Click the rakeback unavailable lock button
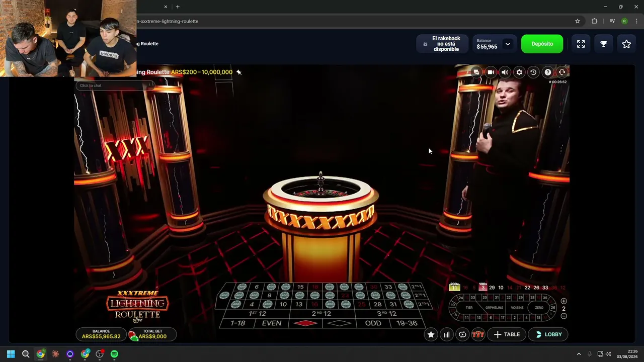 tap(441, 44)
